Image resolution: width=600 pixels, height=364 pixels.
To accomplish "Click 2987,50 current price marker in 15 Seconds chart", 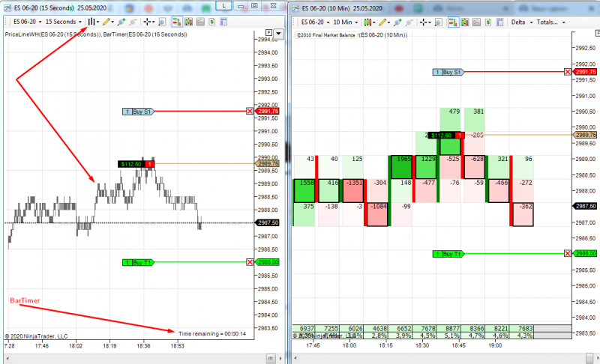I will coord(267,222).
